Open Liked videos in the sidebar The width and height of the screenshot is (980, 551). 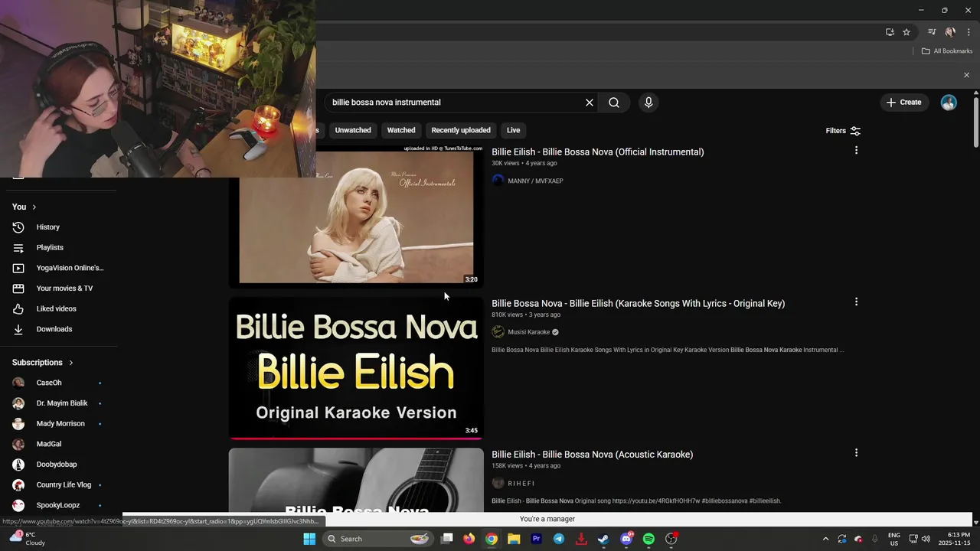coord(58,308)
